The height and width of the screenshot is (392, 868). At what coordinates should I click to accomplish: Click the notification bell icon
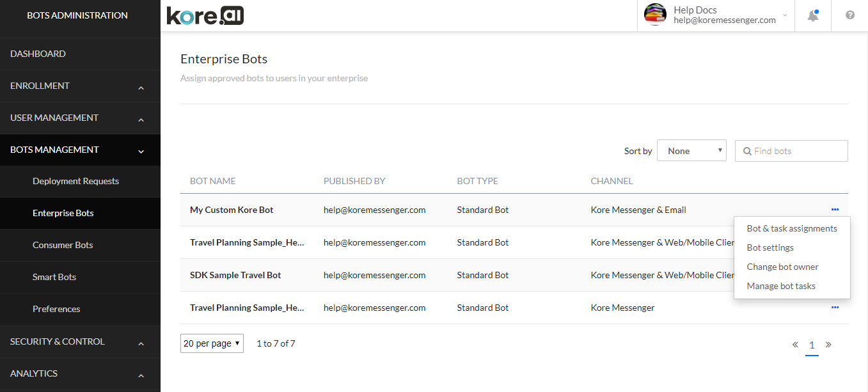[813, 16]
